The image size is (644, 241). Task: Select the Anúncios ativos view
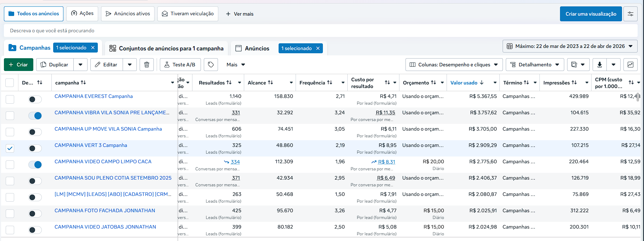point(128,13)
